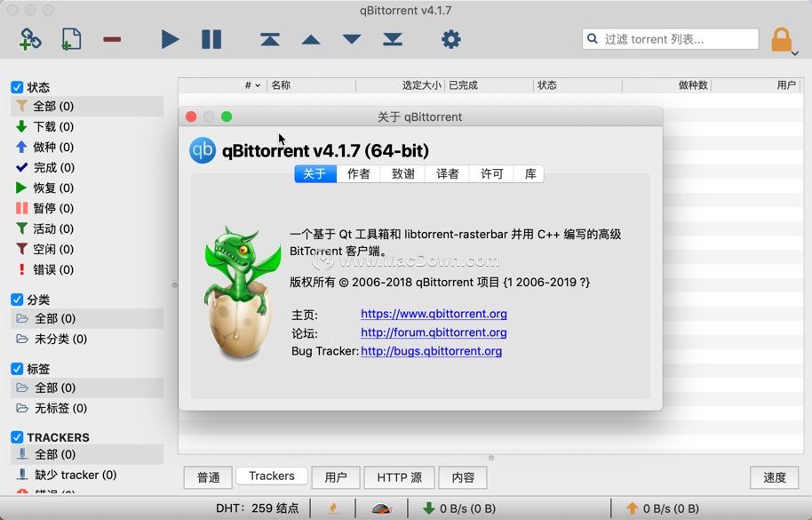The width and height of the screenshot is (812, 520).
Task: Open options with the gear icon
Action: (x=451, y=39)
